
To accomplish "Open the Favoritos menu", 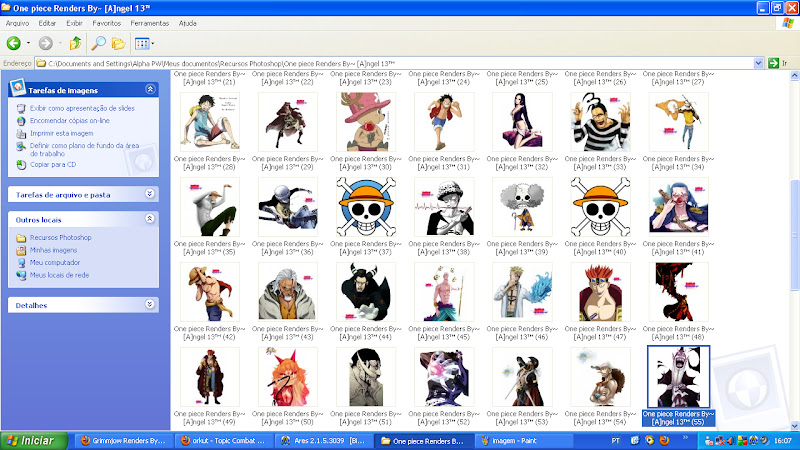I will click(107, 23).
